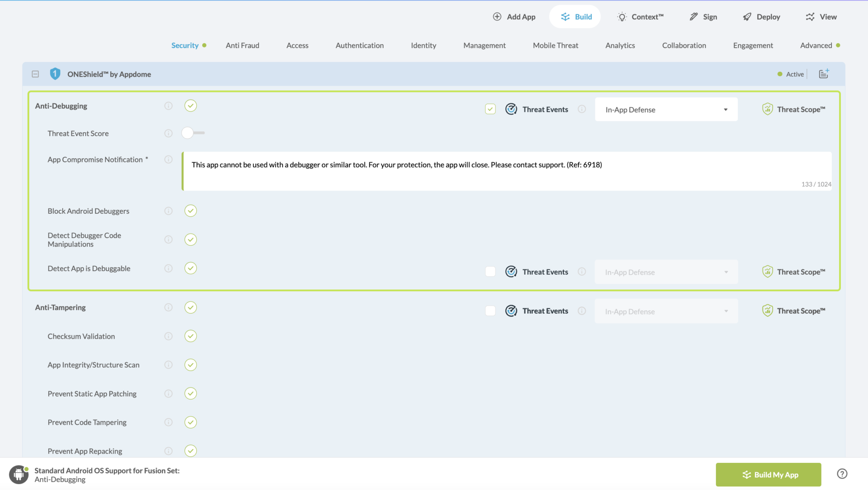Open In-App Defense dropdown for Anti-Debugging
The height and width of the screenshot is (490, 868).
pos(666,110)
